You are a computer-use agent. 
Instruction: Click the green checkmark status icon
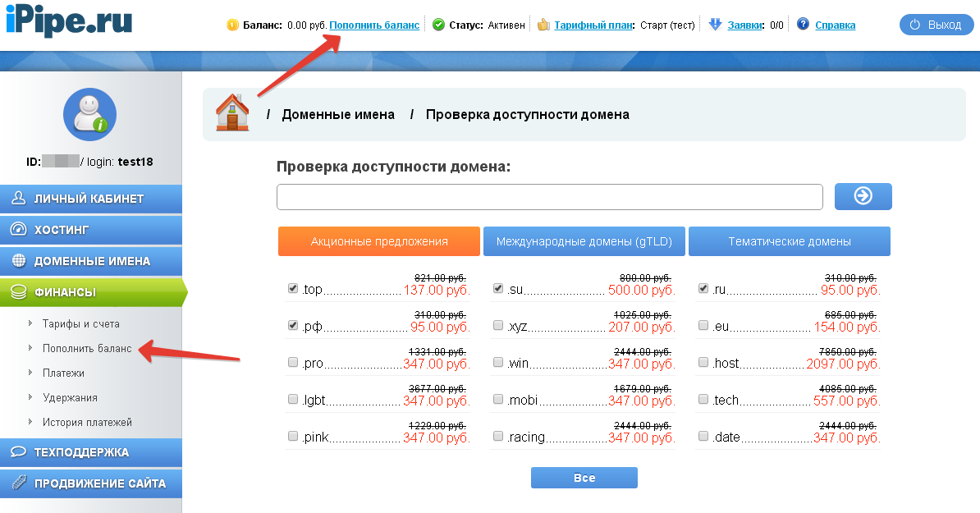[x=438, y=25]
